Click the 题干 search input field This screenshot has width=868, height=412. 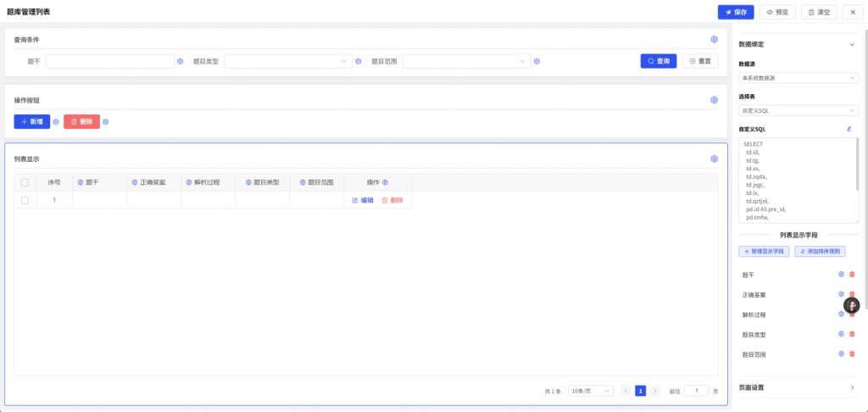coord(110,62)
